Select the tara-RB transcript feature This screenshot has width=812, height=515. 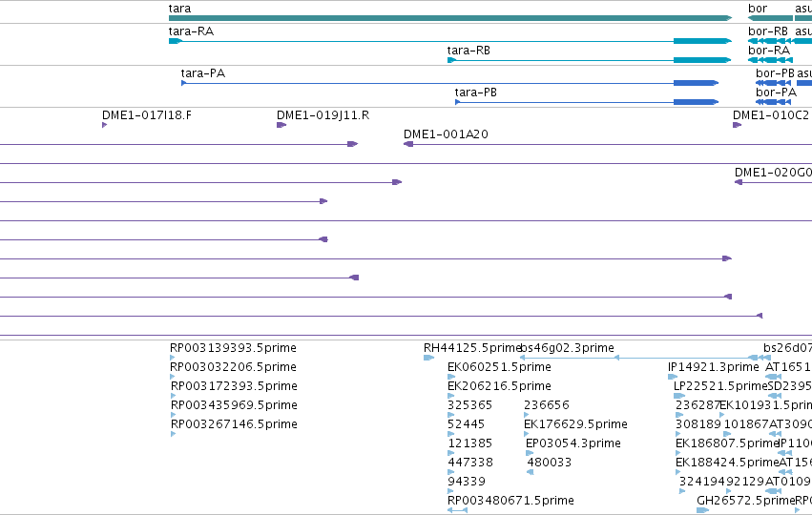[x=590, y=60]
